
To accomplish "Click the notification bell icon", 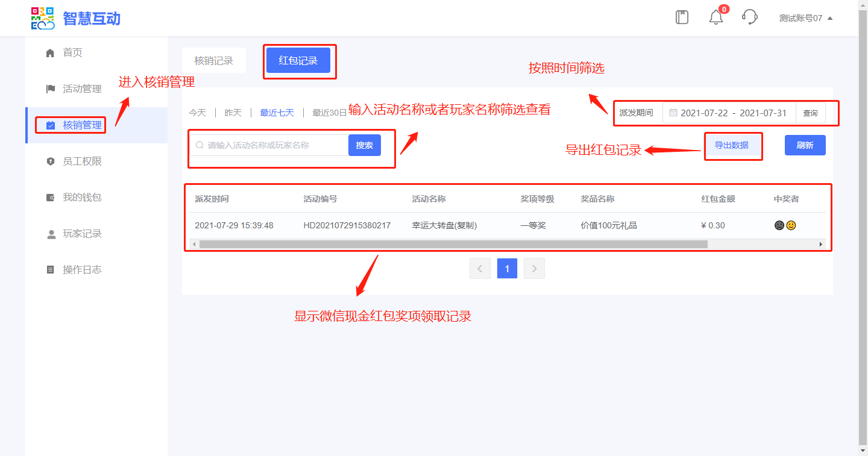I will pyautogui.click(x=715, y=17).
